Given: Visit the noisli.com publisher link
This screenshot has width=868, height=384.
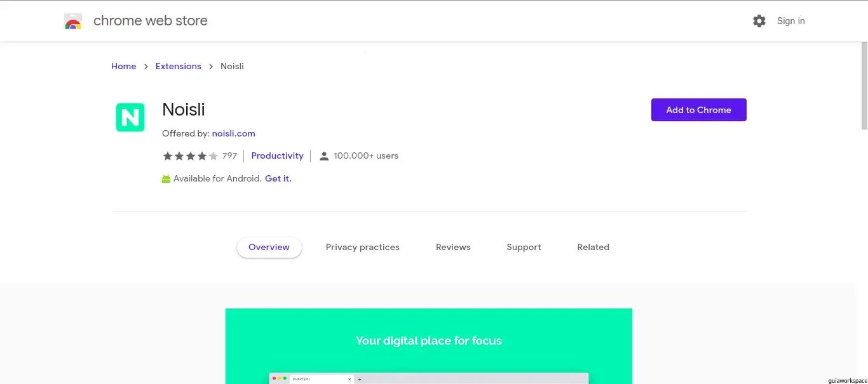Looking at the screenshot, I should (x=234, y=133).
